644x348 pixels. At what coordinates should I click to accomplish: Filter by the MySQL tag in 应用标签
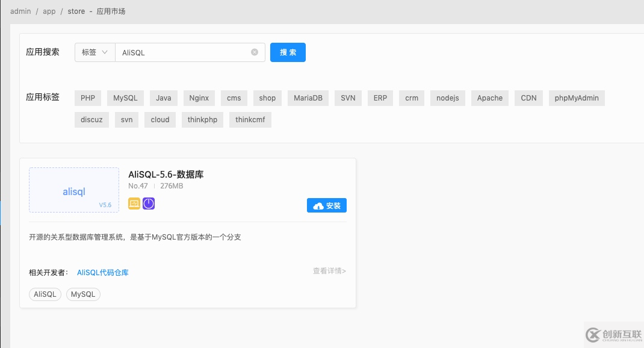point(125,98)
